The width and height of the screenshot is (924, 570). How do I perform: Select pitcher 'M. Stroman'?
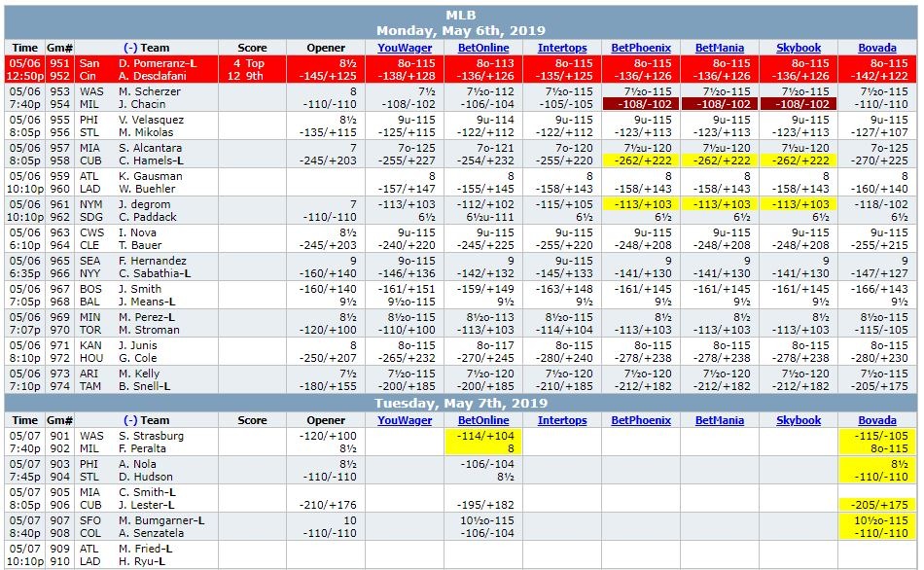click(147, 331)
